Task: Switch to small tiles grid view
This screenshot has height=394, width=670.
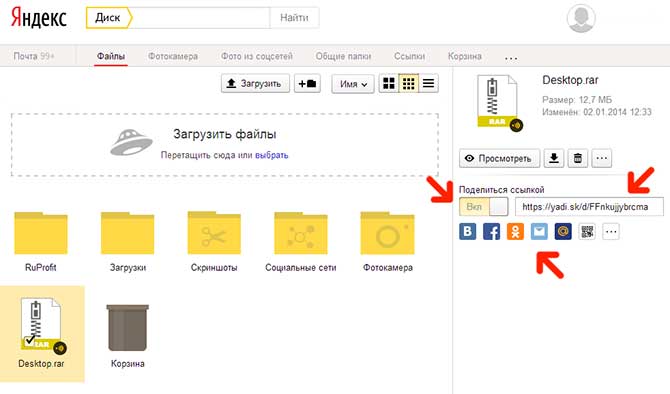Action: 408,83
